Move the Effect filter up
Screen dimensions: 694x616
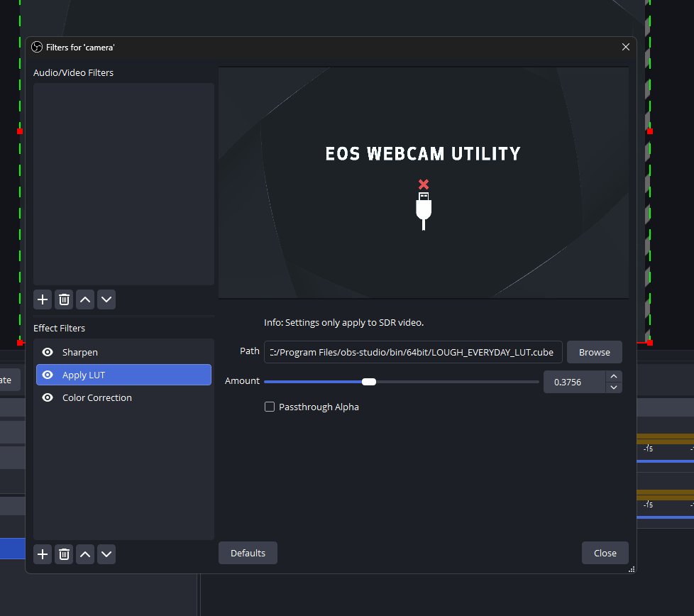point(85,554)
